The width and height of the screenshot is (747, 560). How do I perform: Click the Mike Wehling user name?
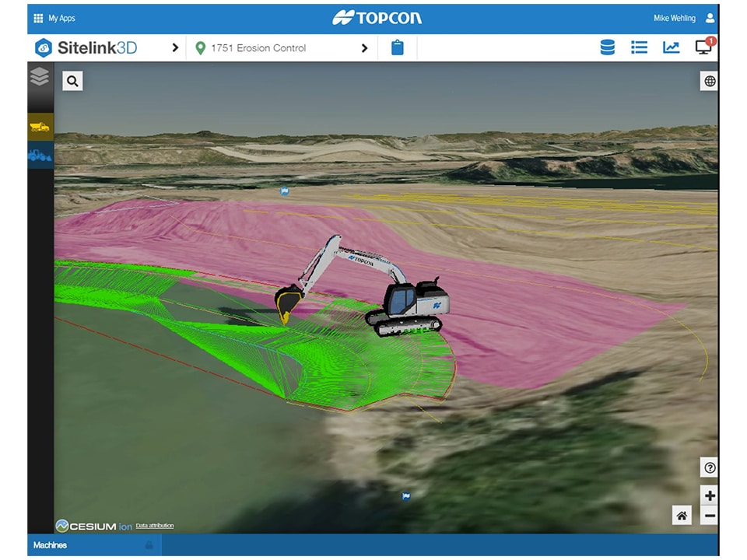[674, 18]
